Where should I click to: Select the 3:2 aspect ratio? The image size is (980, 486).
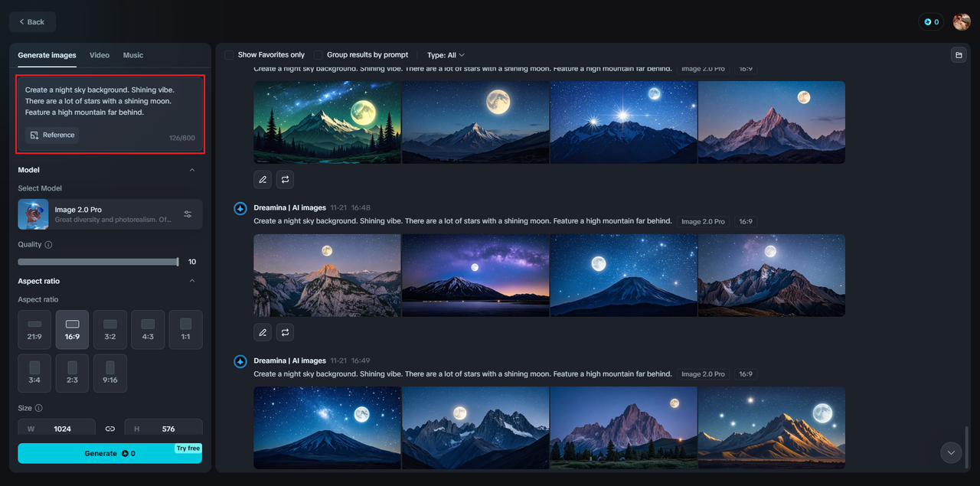[x=110, y=330]
